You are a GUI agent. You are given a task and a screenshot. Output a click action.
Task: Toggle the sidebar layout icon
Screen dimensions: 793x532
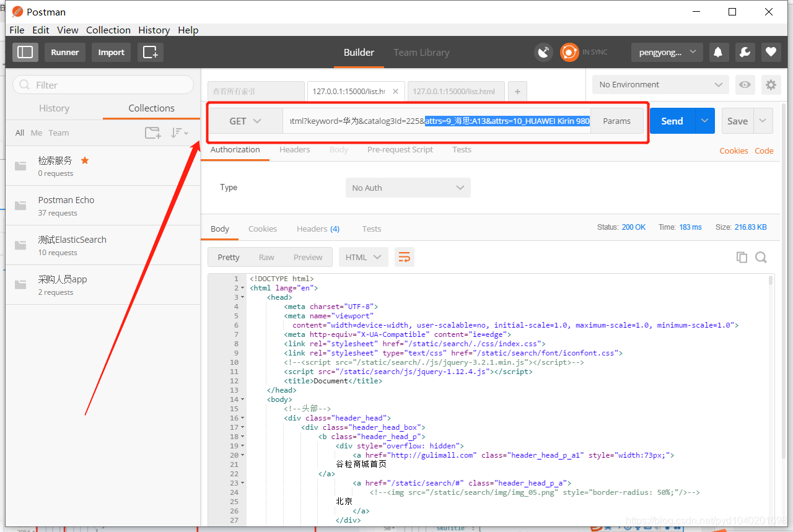click(25, 52)
